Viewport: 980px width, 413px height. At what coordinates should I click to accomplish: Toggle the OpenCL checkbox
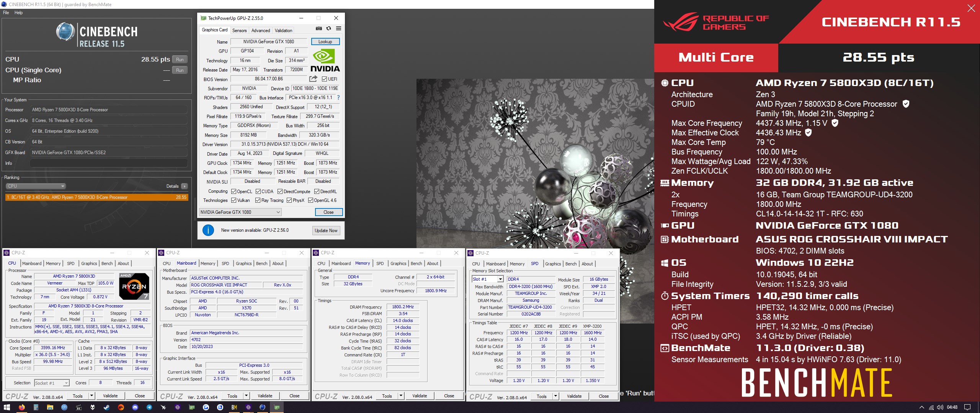point(234,192)
